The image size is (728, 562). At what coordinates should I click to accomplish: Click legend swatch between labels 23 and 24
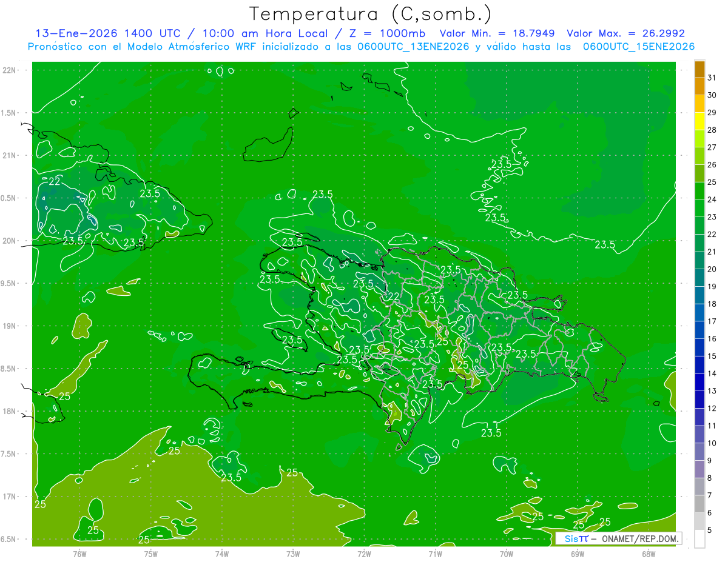(x=699, y=209)
